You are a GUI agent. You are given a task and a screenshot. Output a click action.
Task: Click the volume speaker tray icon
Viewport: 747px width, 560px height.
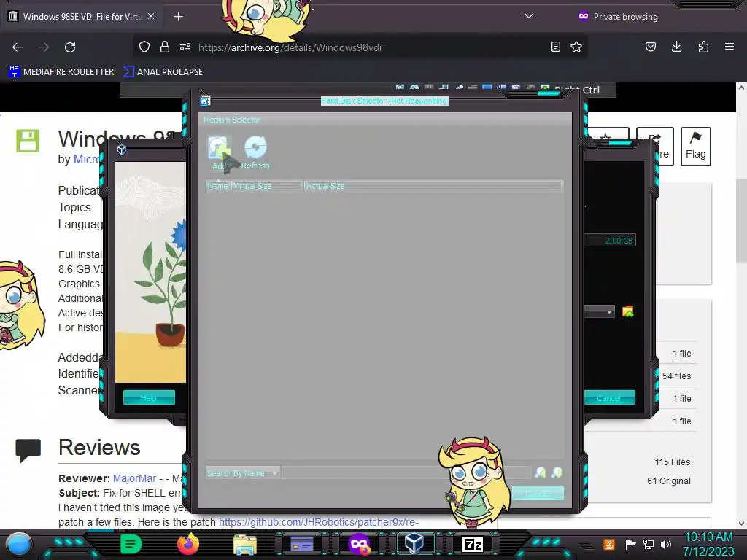click(x=666, y=544)
